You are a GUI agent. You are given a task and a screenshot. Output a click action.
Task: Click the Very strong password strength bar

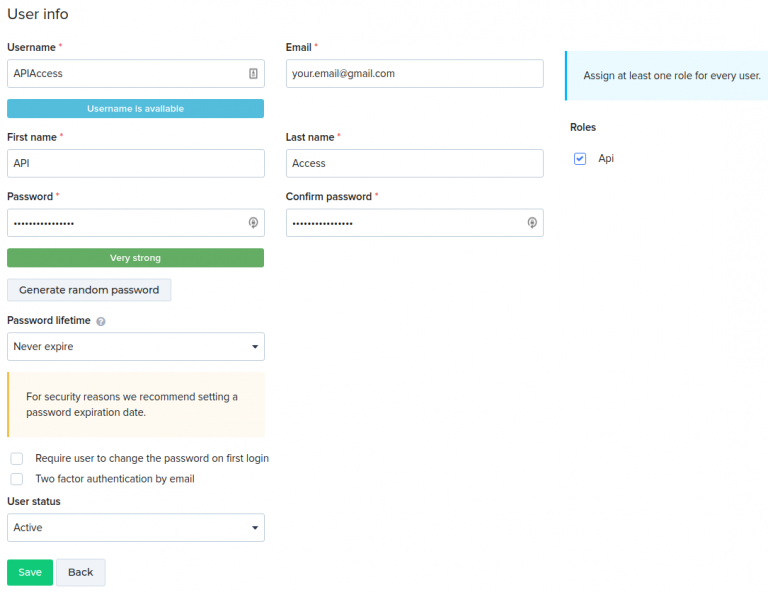[x=135, y=258]
